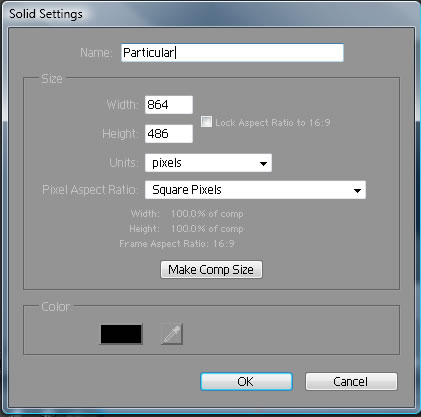Click the 'Color' group heading
The width and height of the screenshot is (421, 417).
pyautogui.click(x=55, y=307)
